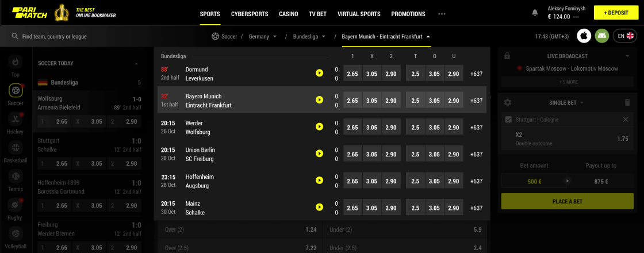Select Spartak Moscow - Lokomotiv Moscow broadcast
Image resolution: width=644 pixels, height=253 pixels.
click(572, 68)
